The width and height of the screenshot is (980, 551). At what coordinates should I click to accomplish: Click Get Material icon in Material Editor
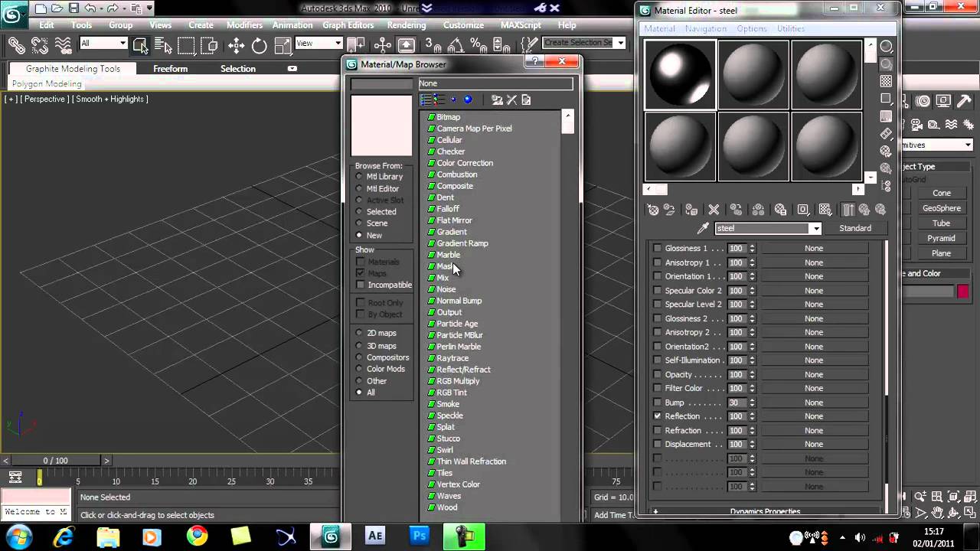point(653,210)
